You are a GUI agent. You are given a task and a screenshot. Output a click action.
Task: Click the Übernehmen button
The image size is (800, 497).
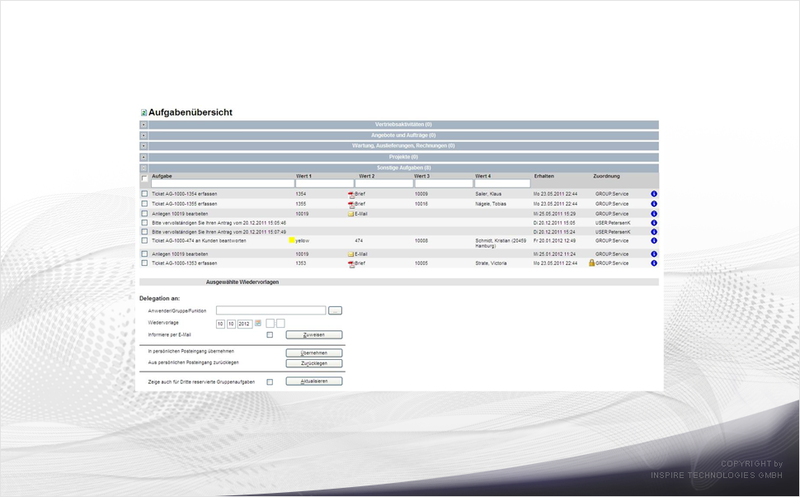(x=314, y=353)
